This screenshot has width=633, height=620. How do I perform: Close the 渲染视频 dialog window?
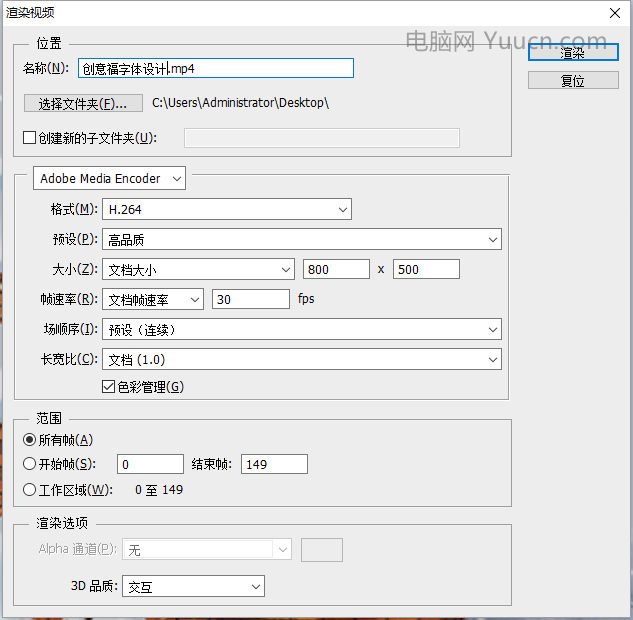click(x=615, y=13)
